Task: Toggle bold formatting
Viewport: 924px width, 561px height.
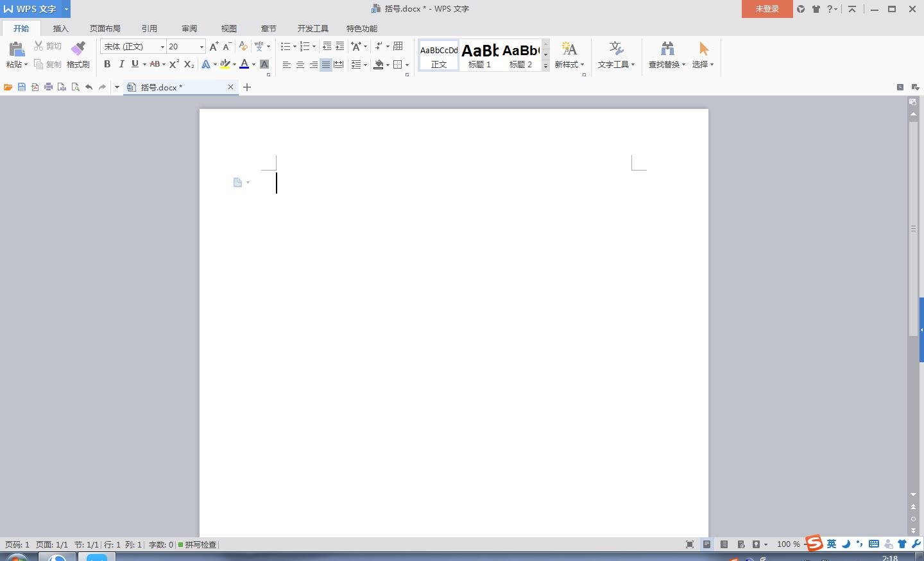Action: coord(107,64)
